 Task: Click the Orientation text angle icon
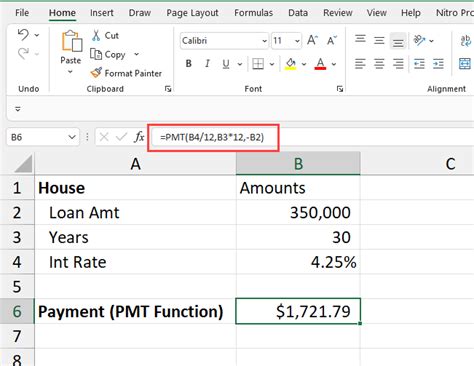419,40
